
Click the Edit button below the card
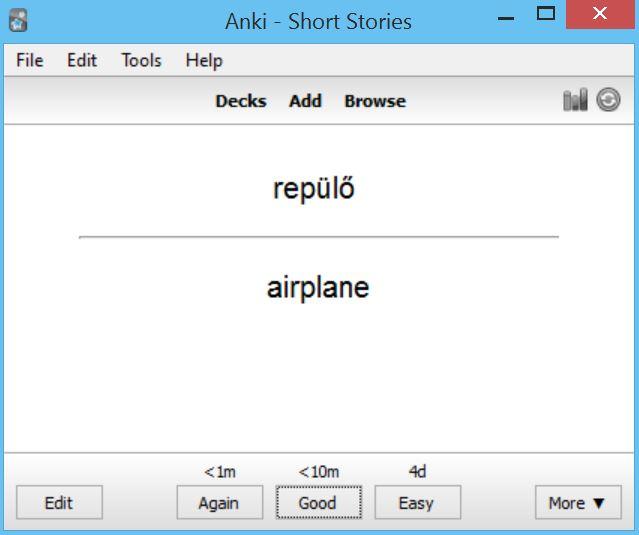click(59, 502)
